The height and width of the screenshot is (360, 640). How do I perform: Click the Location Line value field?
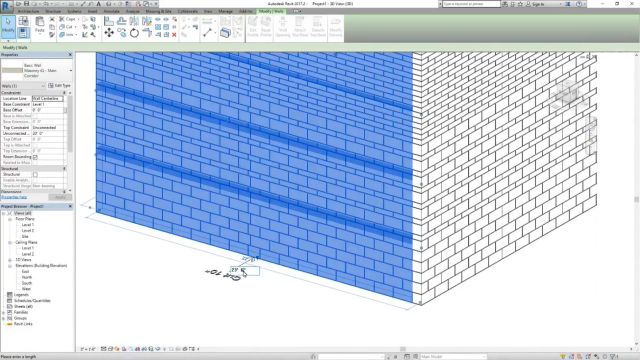coord(47,98)
